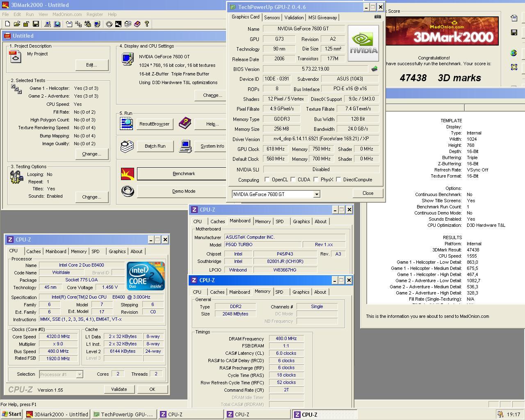Click the red Benchmark icon beside Benchmark button
The width and height of the screenshot is (525, 420).
[128, 173]
